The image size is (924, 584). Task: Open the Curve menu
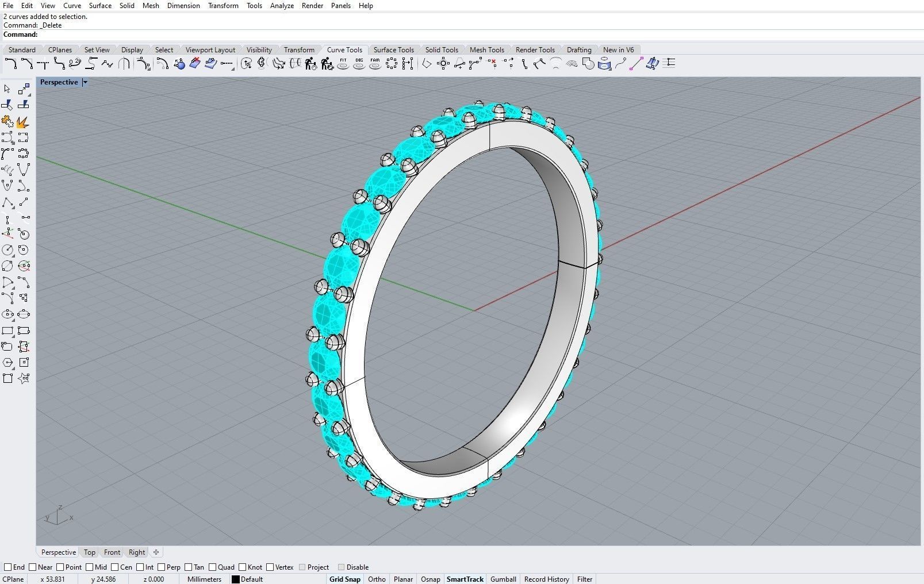pyautogui.click(x=72, y=6)
